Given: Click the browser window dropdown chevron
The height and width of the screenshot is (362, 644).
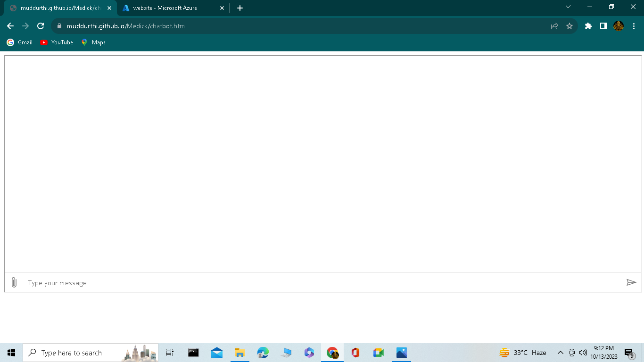Looking at the screenshot, I should click(568, 7).
